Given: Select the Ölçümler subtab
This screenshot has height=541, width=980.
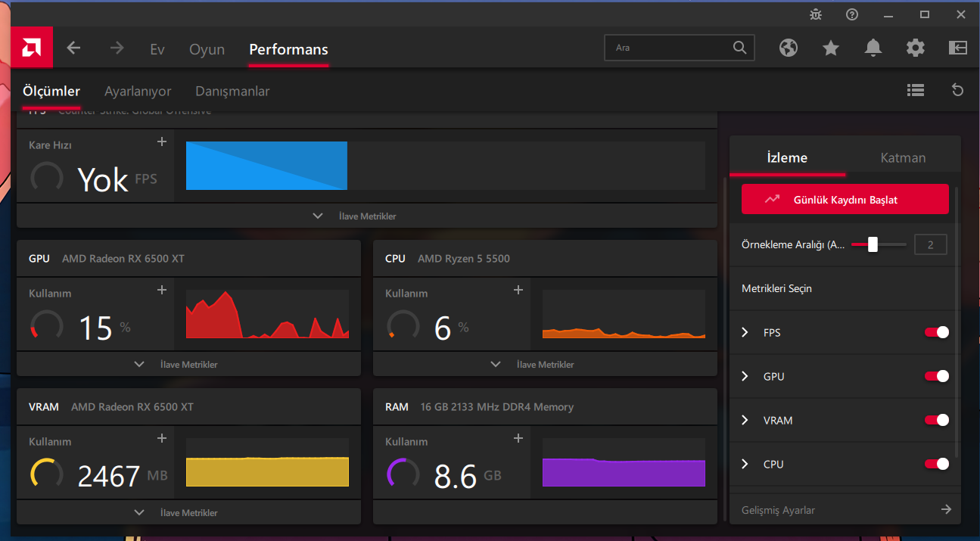Looking at the screenshot, I should click(x=51, y=91).
